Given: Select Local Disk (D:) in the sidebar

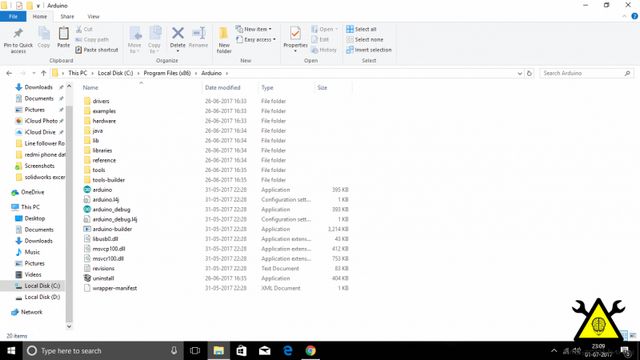Looking at the screenshot, I should (x=38, y=297).
